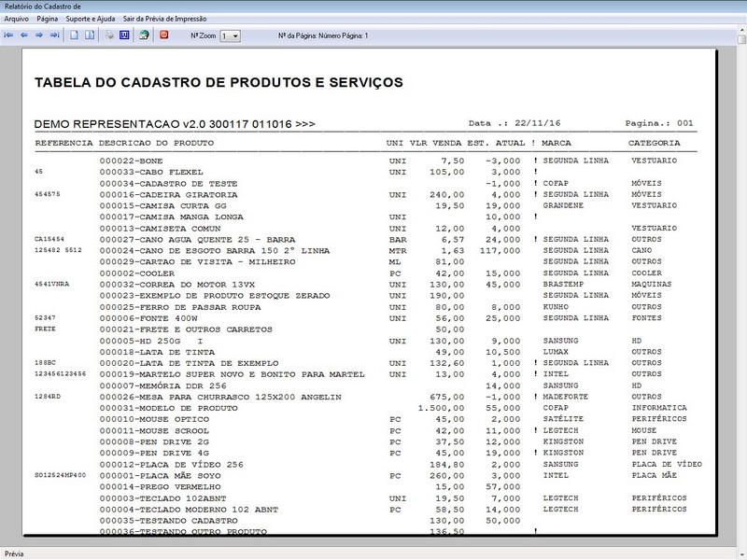Print the report using printer icon
Screen dimensions: 747x560
point(109,35)
